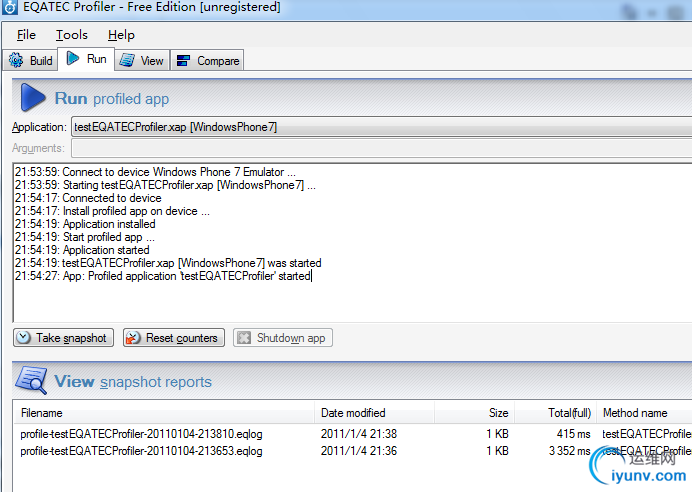Click the 415 ms total cell
This screenshot has height=492, width=692.
[573, 434]
